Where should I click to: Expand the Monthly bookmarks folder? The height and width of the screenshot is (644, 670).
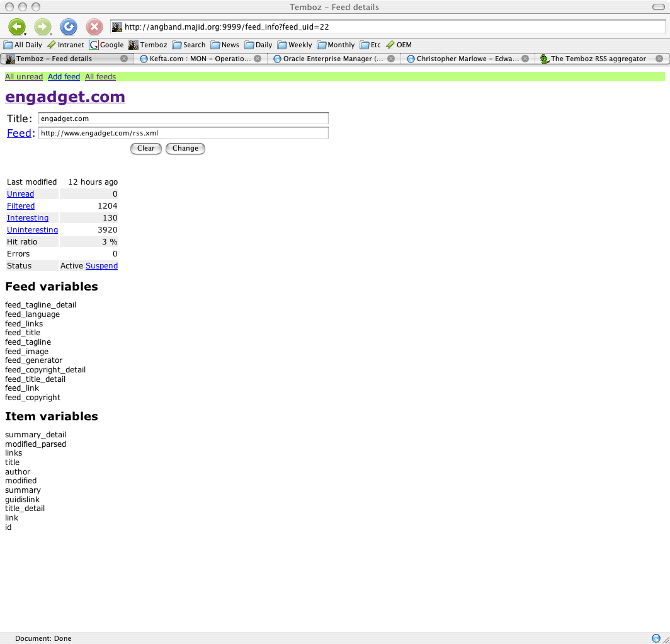click(x=336, y=45)
